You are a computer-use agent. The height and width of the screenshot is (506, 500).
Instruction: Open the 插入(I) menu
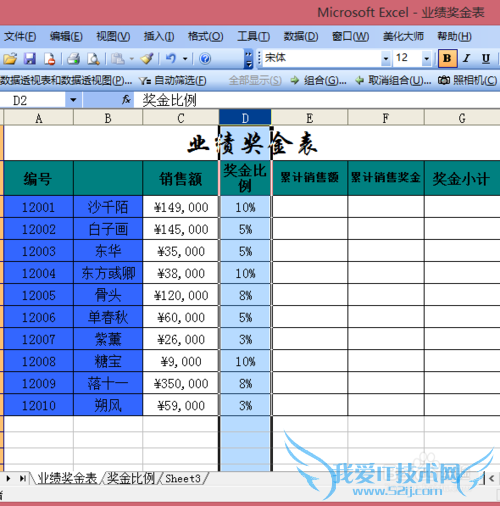tap(159, 36)
